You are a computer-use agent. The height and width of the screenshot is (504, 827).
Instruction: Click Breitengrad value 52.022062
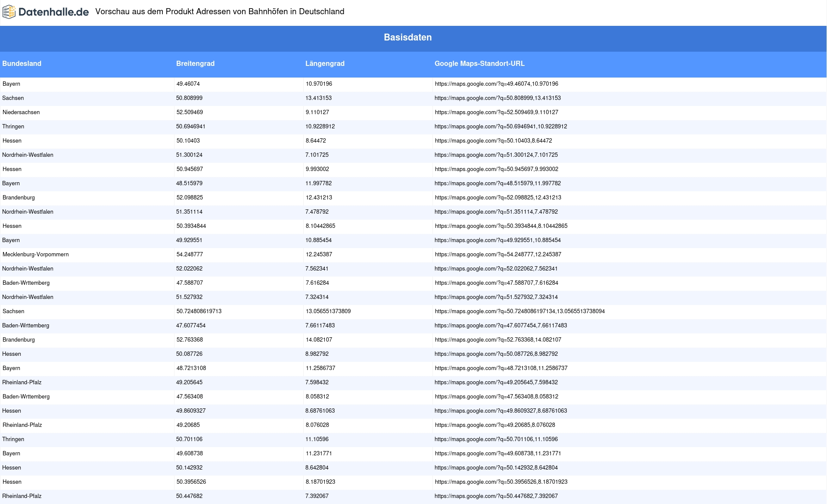tap(190, 269)
